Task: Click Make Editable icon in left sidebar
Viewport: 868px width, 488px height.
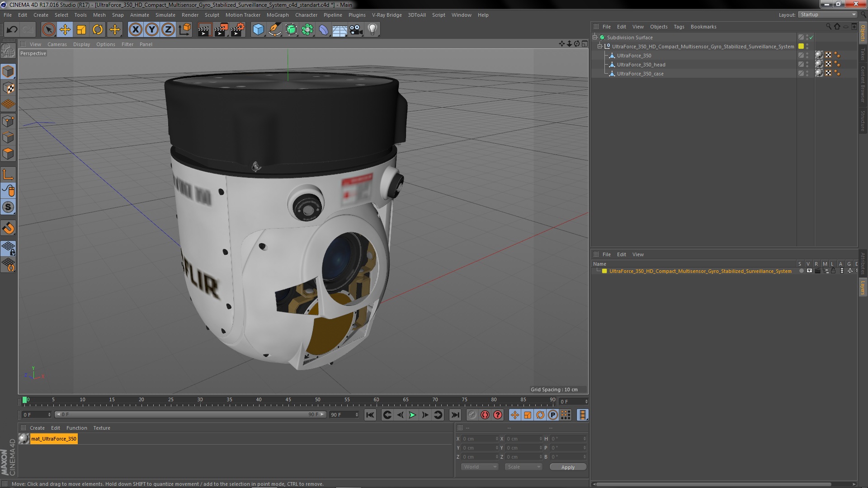Action: tap(8, 51)
